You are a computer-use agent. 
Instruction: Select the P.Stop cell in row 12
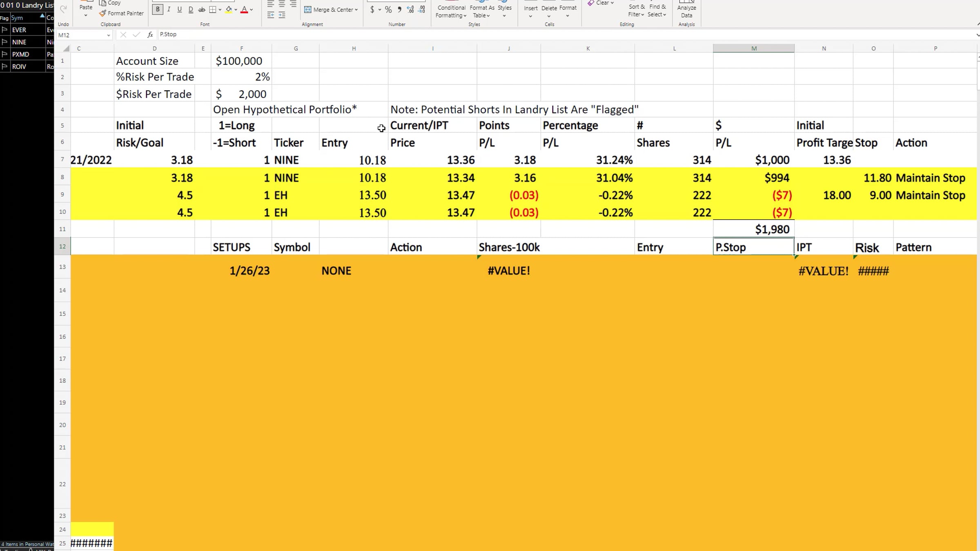click(x=754, y=247)
